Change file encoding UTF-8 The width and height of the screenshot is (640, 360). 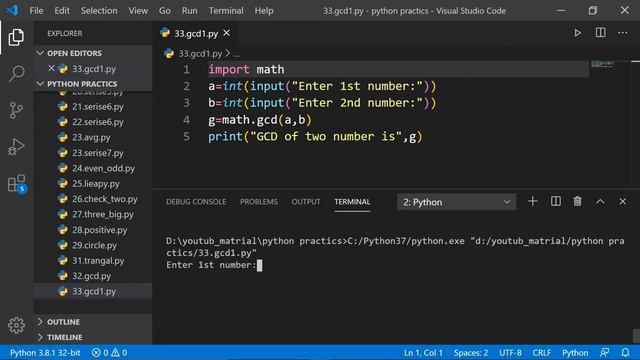[510, 353]
